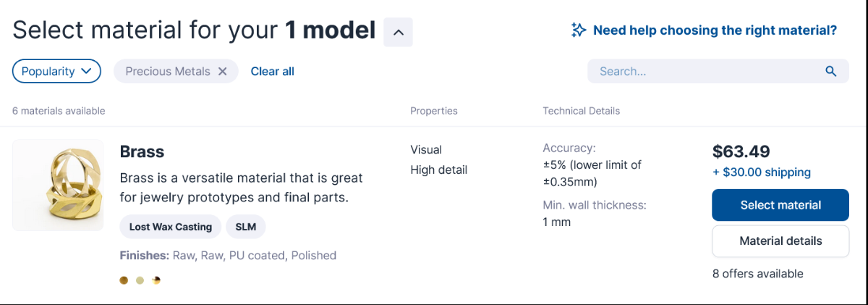Remove the Precious Metals filter chip
The height and width of the screenshot is (305, 868).
tap(223, 71)
